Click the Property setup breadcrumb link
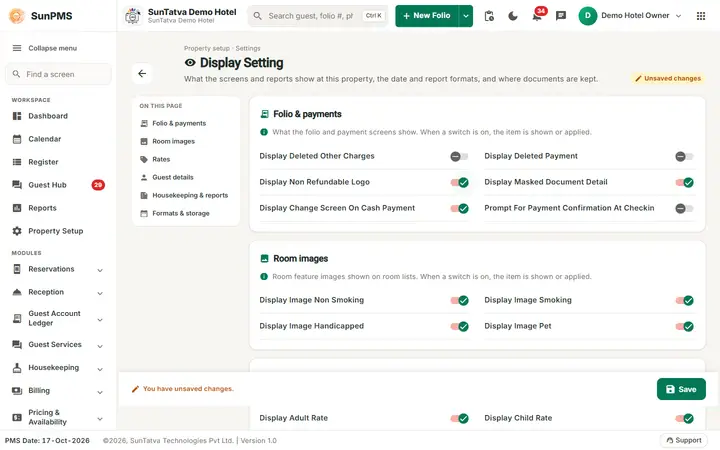 (207, 48)
